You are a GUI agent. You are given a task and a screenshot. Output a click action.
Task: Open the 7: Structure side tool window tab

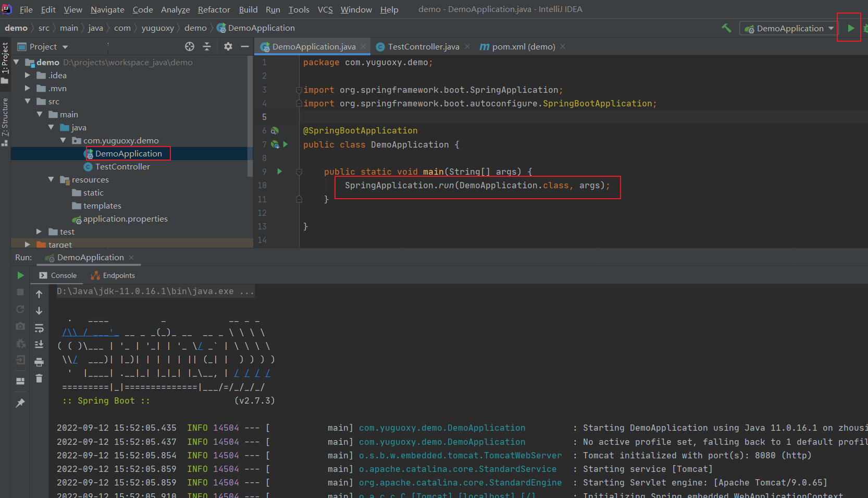[x=5, y=122]
